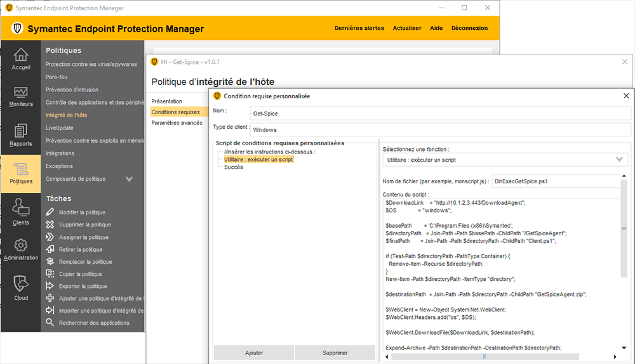Switch to Paramètres avancés tab

[x=177, y=123]
